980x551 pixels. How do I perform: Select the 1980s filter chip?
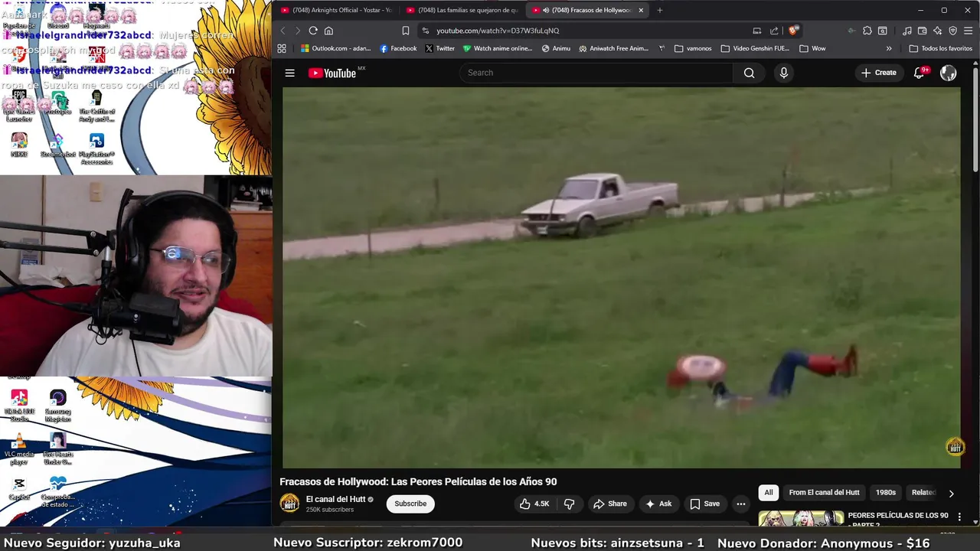885,493
